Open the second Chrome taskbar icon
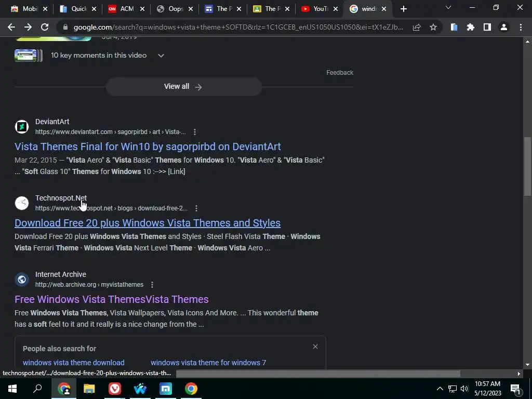 click(x=191, y=389)
